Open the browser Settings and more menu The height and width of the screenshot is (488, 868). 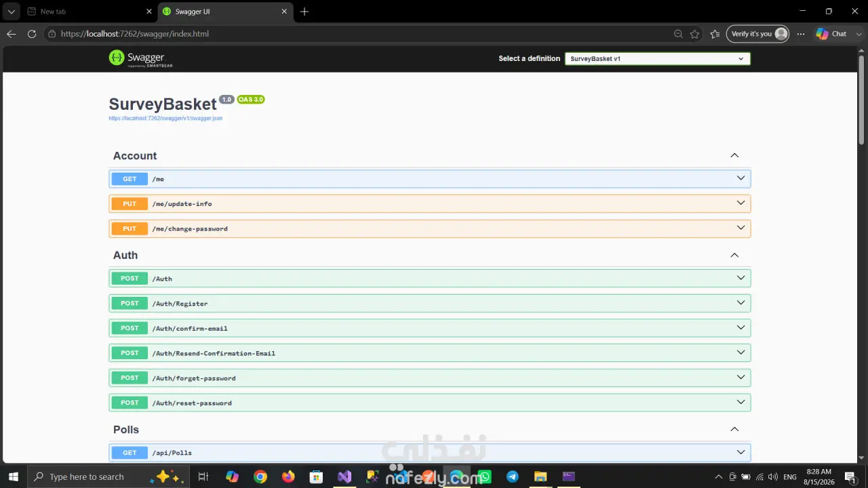tap(801, 34)
